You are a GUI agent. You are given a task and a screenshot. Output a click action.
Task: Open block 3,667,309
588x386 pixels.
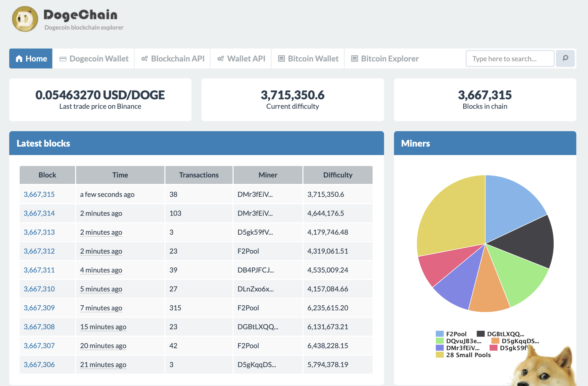point(39,308)
